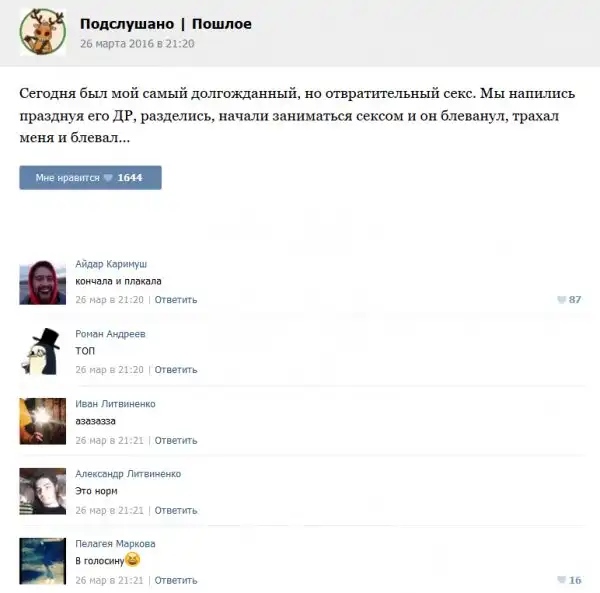Viewport: 600px width, 593px height.
Task: Open Иван Литвиненко avatar photo
Action: click(42, 421)
